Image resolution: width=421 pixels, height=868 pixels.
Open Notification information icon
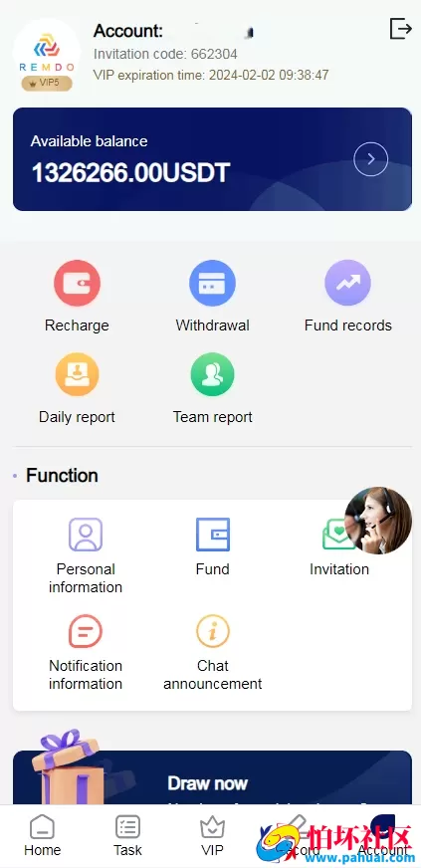[x=86, y=631]
